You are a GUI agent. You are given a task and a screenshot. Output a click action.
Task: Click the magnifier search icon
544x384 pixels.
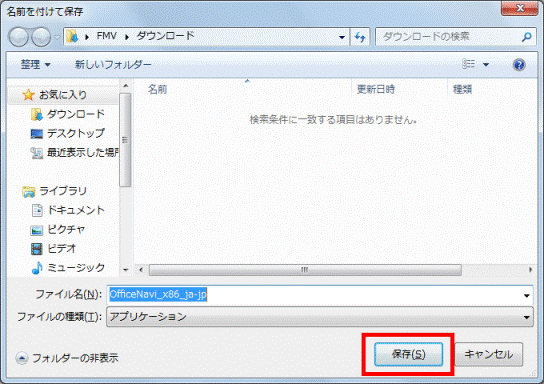pyautogui.click(x=527, y=37)
